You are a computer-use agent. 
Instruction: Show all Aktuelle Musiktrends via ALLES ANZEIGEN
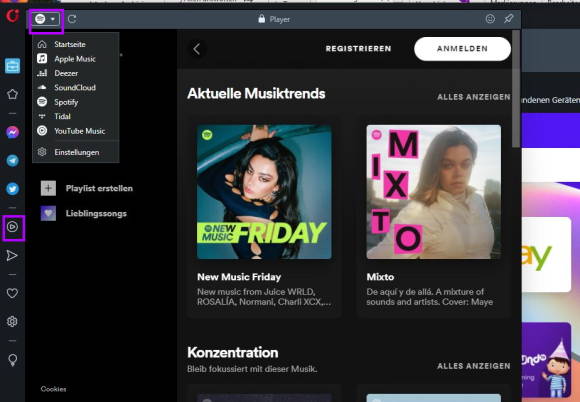473,97
